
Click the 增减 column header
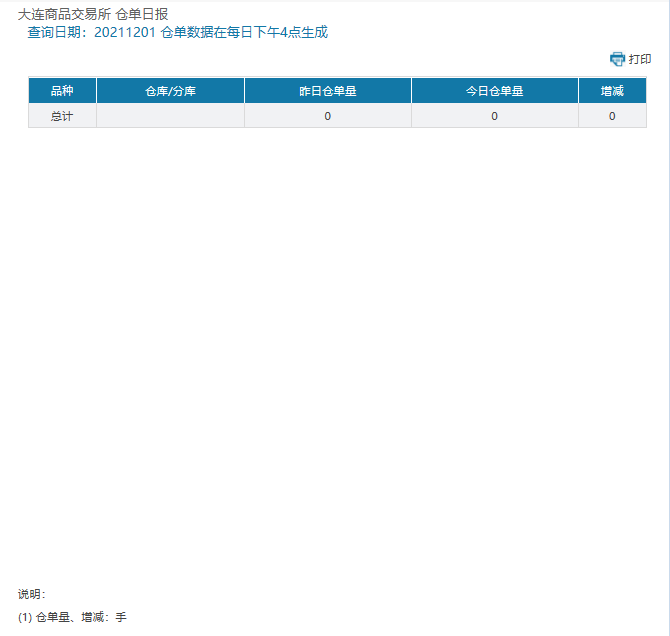click(x=612, y=91)
